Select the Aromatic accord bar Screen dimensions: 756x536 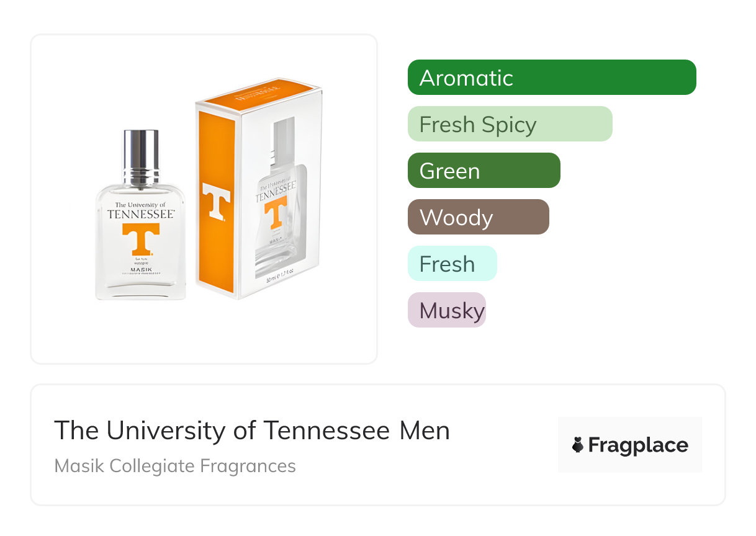tap(552, 78)
